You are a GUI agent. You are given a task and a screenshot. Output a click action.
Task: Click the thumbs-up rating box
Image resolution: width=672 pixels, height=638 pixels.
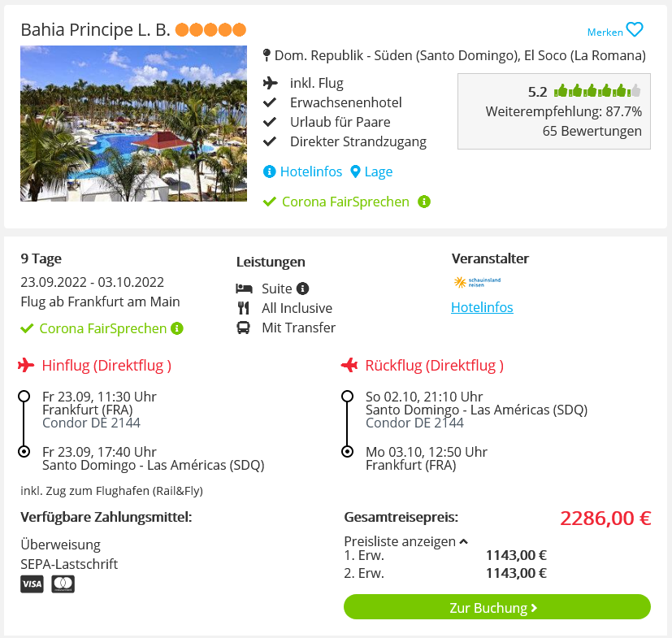pyautogui.click(x=554, y=111)
